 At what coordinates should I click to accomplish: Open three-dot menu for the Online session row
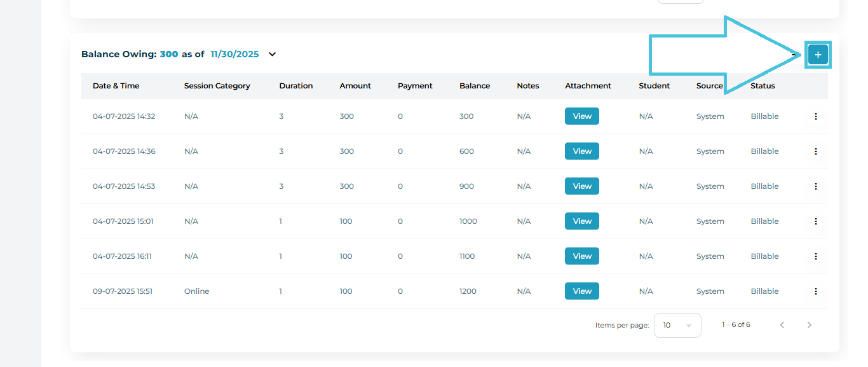click(x=816, y=291)
